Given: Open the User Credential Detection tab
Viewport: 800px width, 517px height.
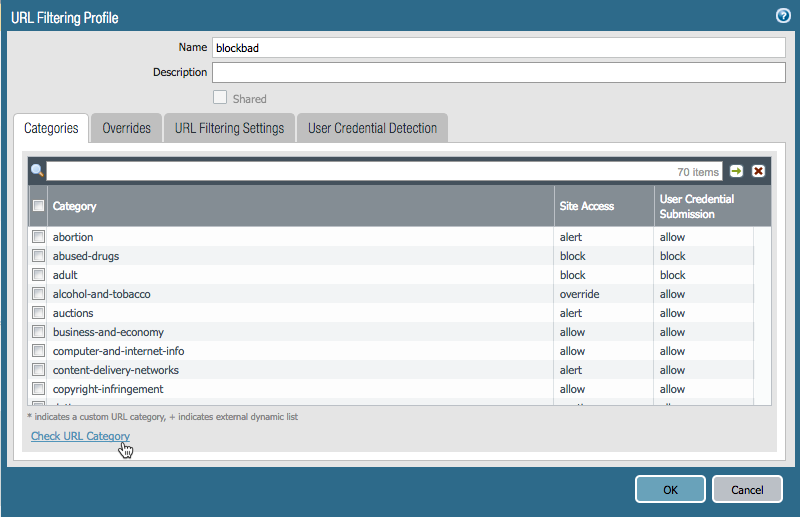Looking at the screenshot, I should (372, 128).
